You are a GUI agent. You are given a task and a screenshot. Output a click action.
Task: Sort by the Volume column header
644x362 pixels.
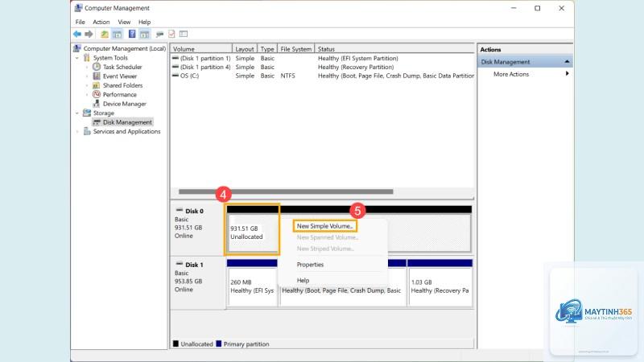[x=201, y=49]
